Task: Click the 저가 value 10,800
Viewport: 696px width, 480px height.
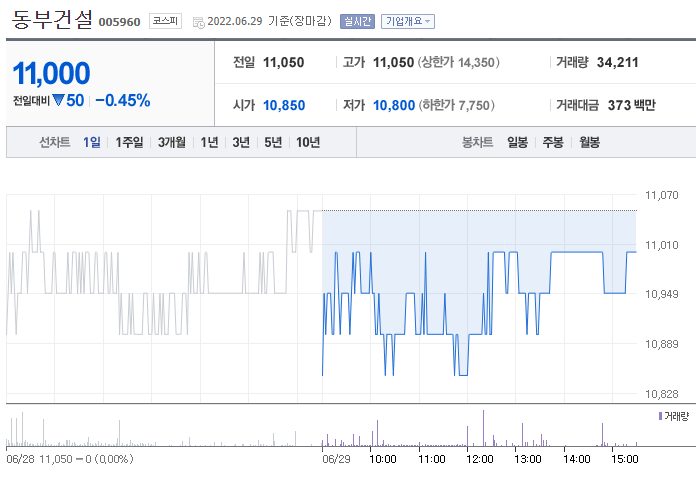Action: pos(394,105)
